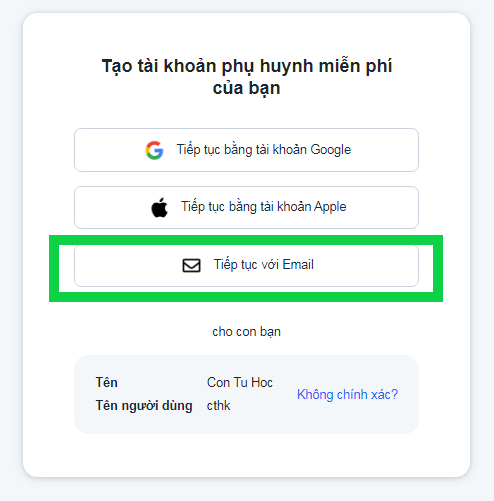Select Tiếp tục với Email button

(246, 266)
